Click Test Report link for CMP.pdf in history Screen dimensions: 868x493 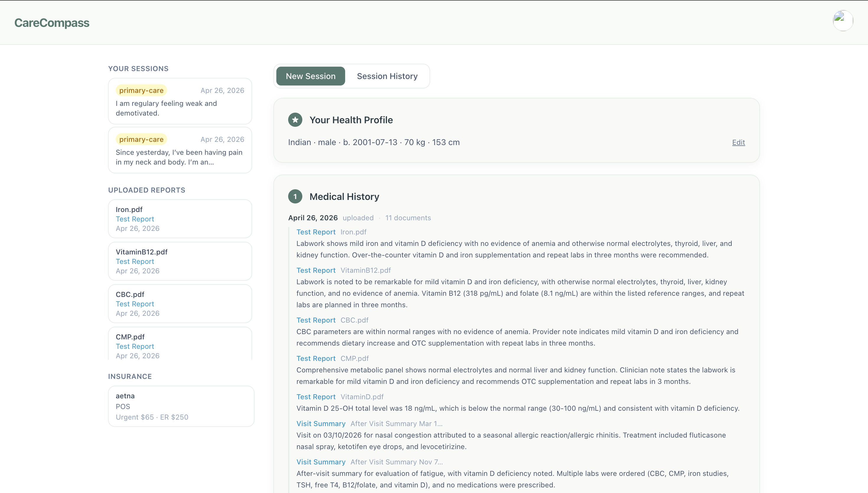tap(316, 358)
